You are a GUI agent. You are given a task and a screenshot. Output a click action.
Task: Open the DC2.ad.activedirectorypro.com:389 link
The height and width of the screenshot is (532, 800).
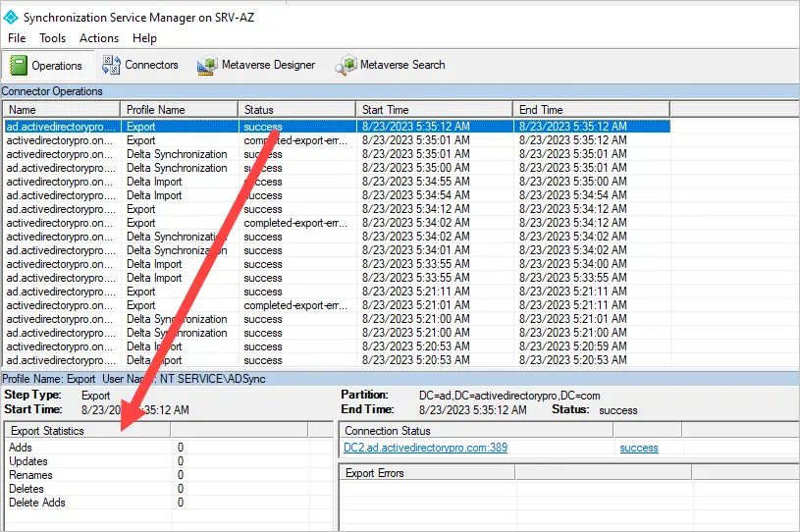pyautogui.click(x=425, y=448)
